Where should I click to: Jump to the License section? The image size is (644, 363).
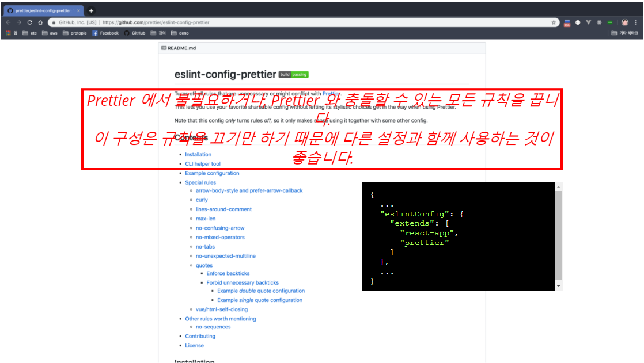click(x=194, y=345)
